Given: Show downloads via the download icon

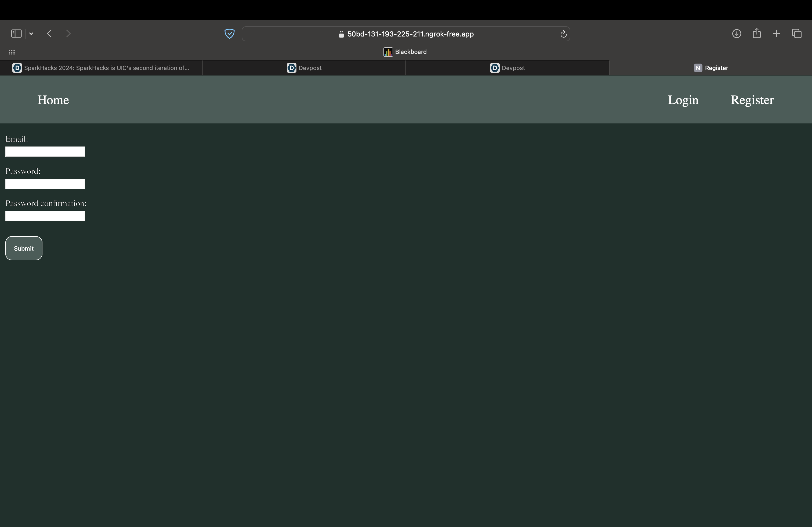Looking at the screenshot, I should tap(736, 33).
